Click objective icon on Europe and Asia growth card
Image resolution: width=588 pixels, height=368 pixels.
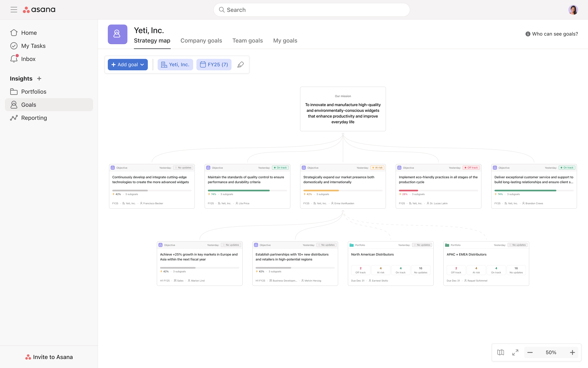161,245
